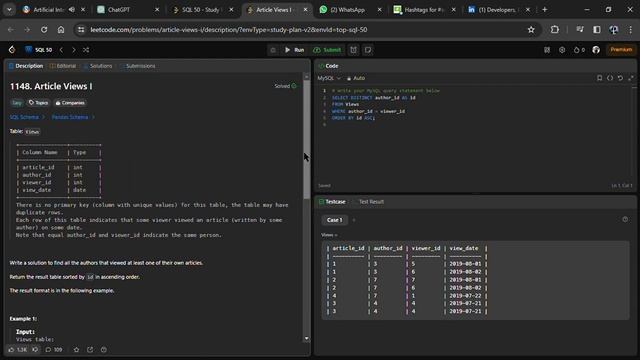Click the address bar URL
The height and width of the screenshot is (360, 640).
229,30
